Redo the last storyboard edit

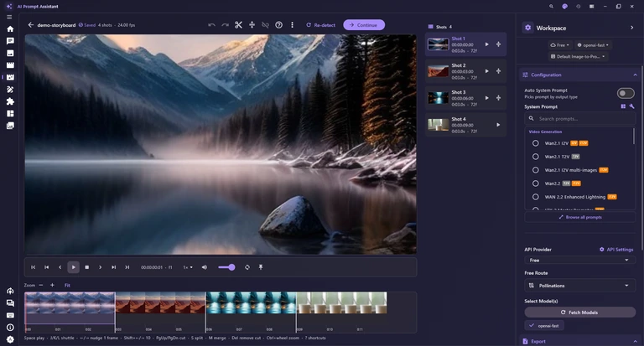click(x=225, y=25)
